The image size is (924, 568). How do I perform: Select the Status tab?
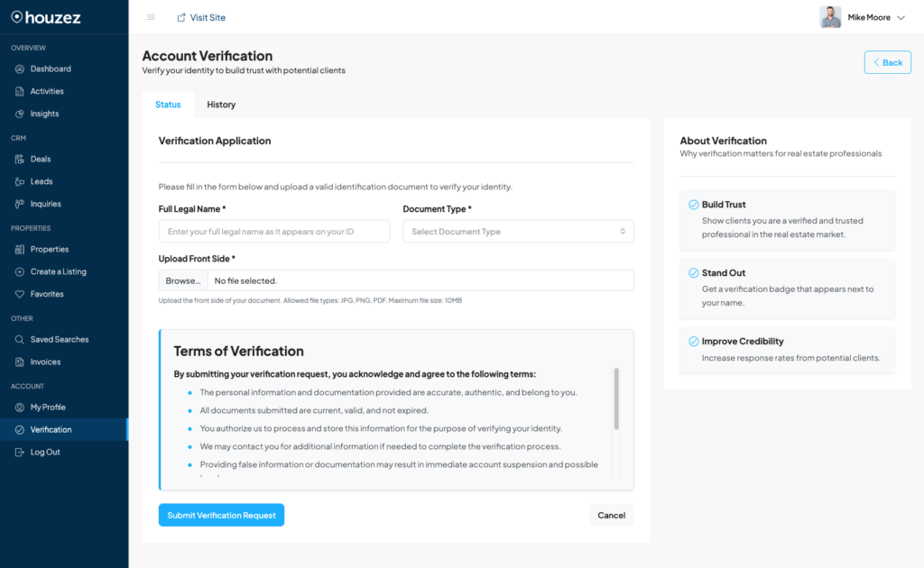[x=168, y=105]
